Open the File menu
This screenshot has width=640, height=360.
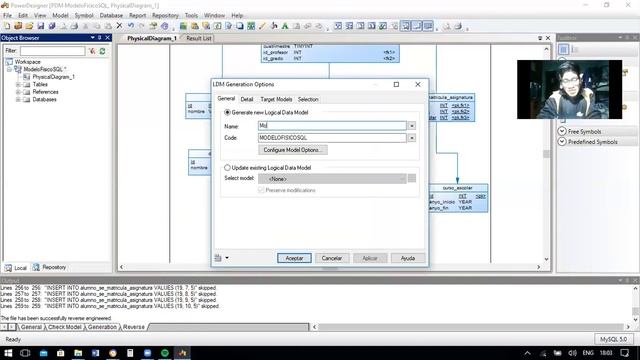(x=7, y=16)
